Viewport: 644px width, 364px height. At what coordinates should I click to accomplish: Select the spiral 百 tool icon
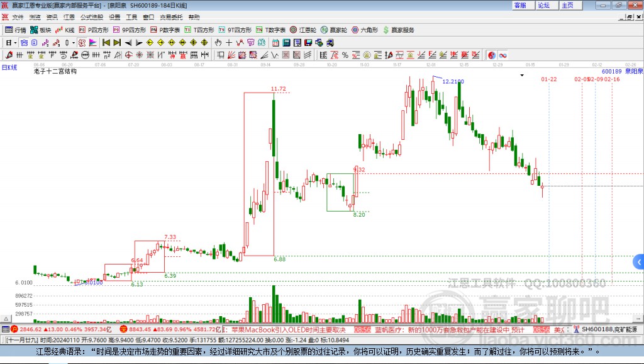pos(64,55)
